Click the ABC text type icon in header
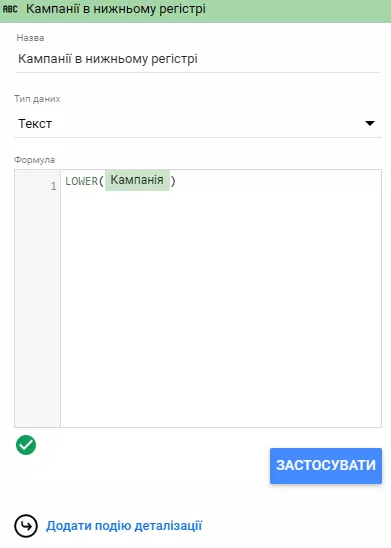Viewport: 391px width, 548px height. point(10,9)
